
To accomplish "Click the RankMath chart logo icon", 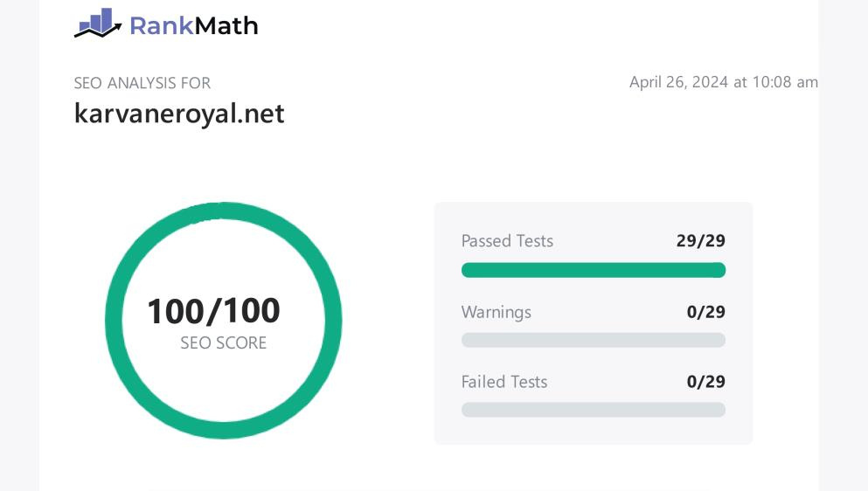I will 97,24.
